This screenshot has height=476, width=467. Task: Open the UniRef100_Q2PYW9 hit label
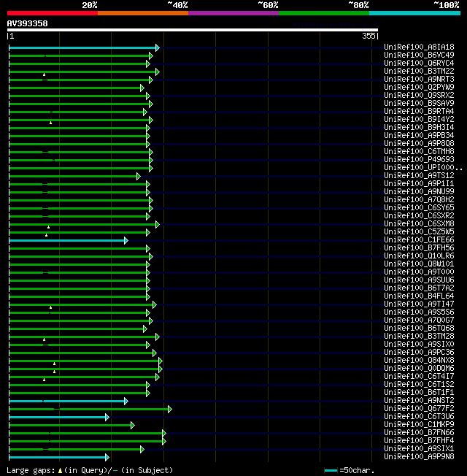coord(419,87)
